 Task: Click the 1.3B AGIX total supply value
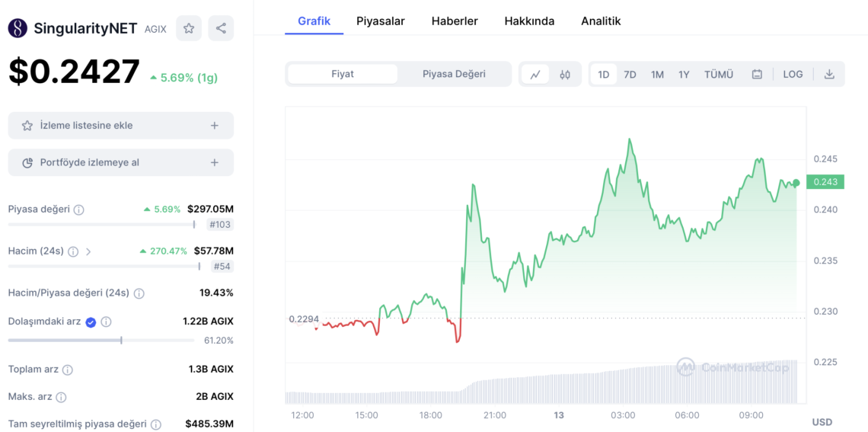(x=211, y=369)
